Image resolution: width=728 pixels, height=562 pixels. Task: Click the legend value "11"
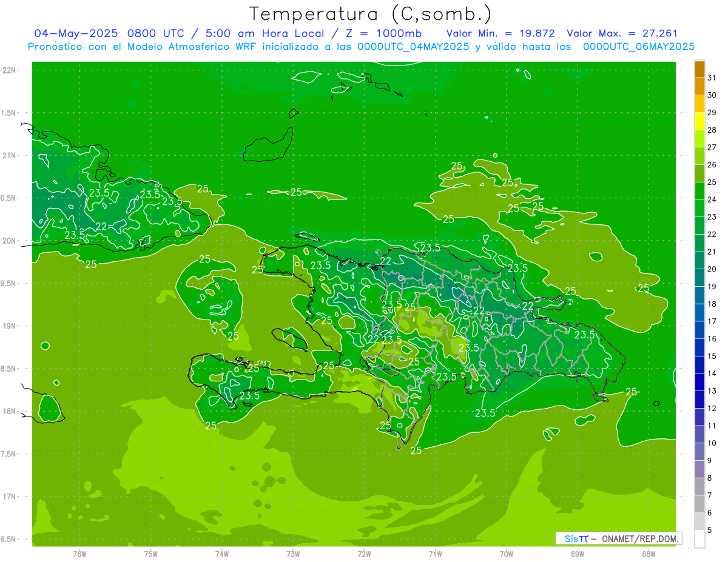click(x=712, y=426)
